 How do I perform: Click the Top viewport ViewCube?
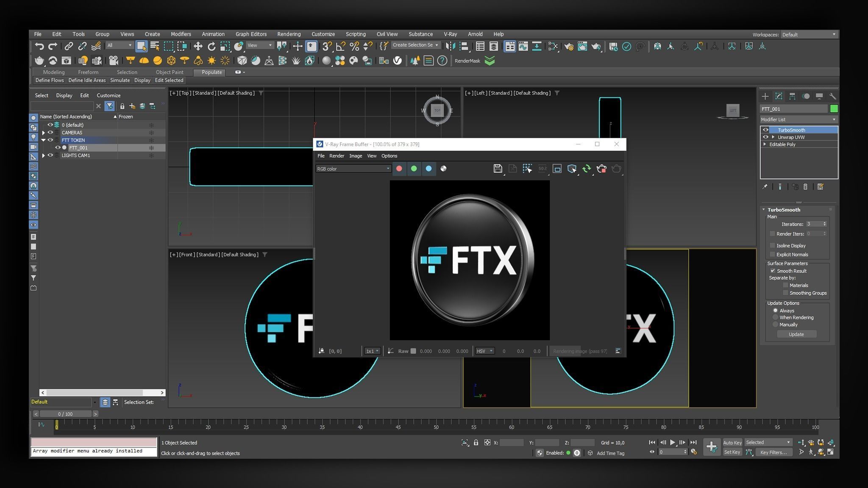(x=437, y=111)
